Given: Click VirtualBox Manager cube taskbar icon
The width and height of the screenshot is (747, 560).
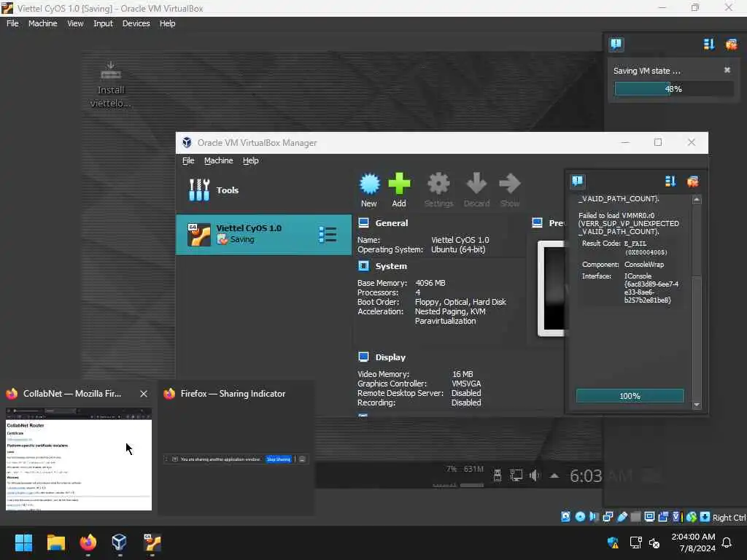Looking at the screenshot, I should pos(119,542).
